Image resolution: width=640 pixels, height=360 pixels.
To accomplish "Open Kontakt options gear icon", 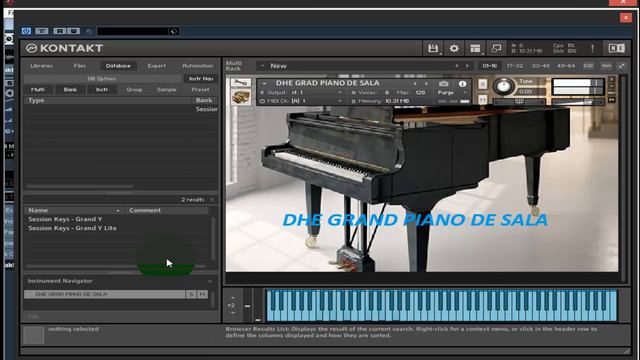I will (x=454, y=48).
